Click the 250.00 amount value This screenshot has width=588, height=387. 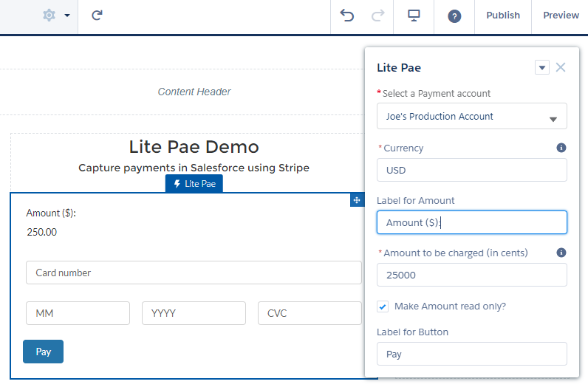pyautogui.click(x=41, y=232)
